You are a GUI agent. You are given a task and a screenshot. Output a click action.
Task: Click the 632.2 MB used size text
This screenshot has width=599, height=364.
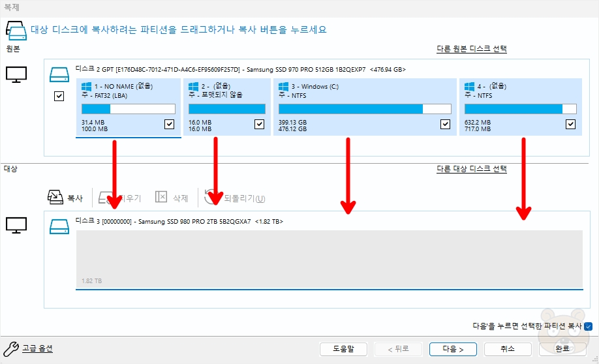478,122
